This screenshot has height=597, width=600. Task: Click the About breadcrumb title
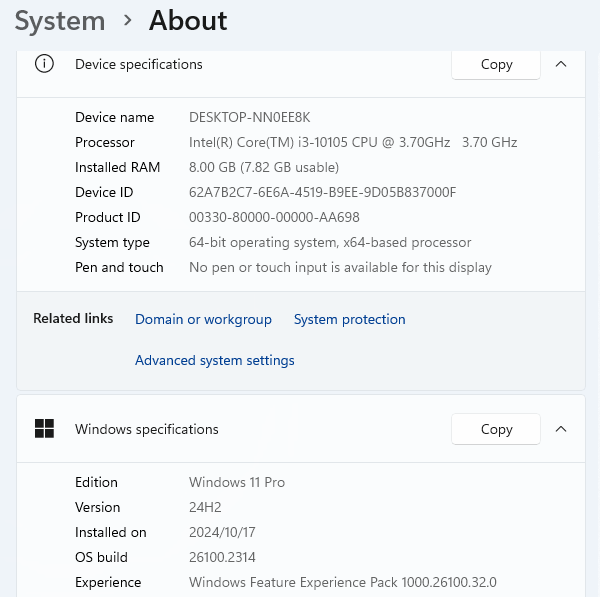[x=188, y=20]
